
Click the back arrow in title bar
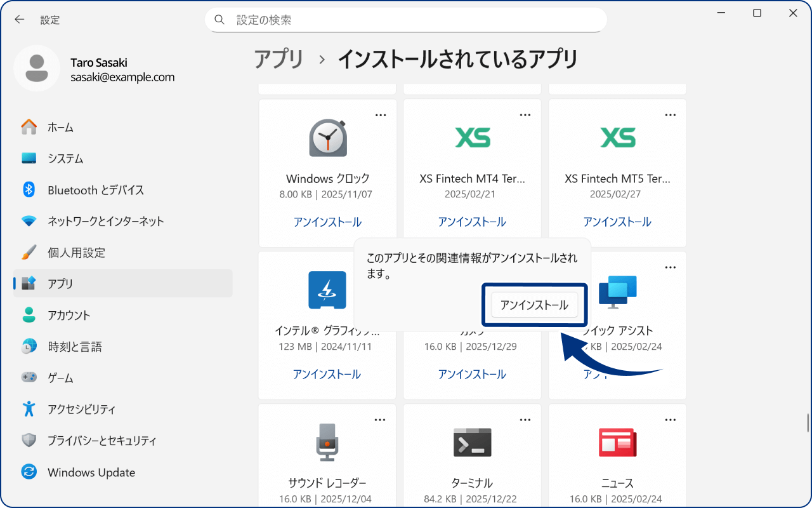(20, 20)
